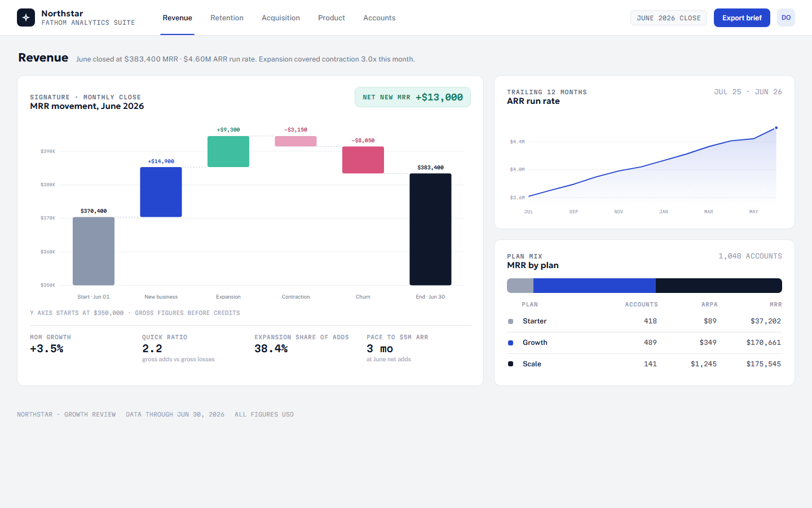Select the blue New business bar
812x508 pixels.
pyautogui.click(x=161, y=192)
